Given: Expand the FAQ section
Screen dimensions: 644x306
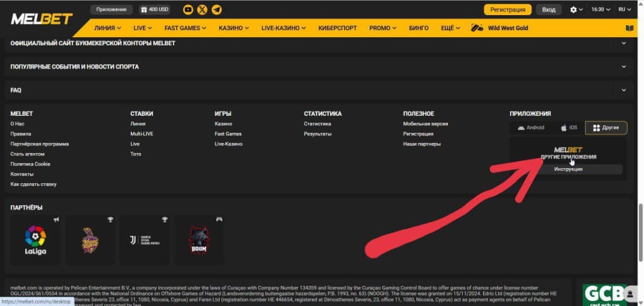Looking at the screenshot, I should (319, 90).
